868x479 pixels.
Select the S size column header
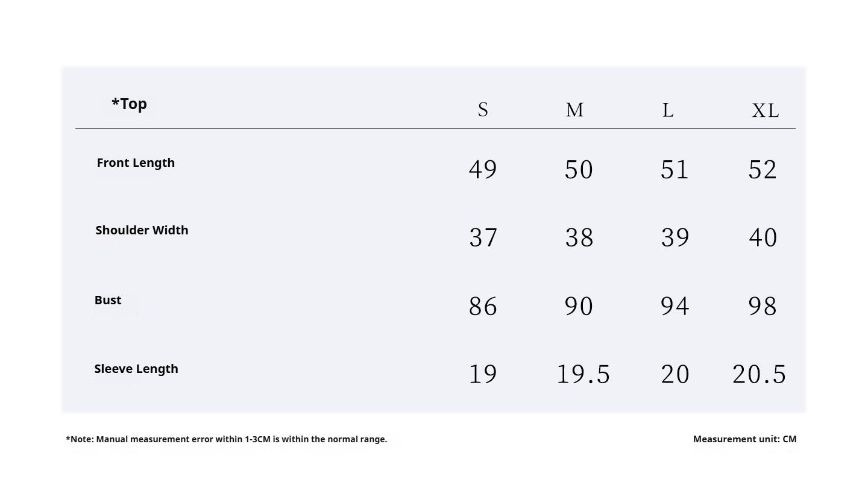tap(483, 110)
